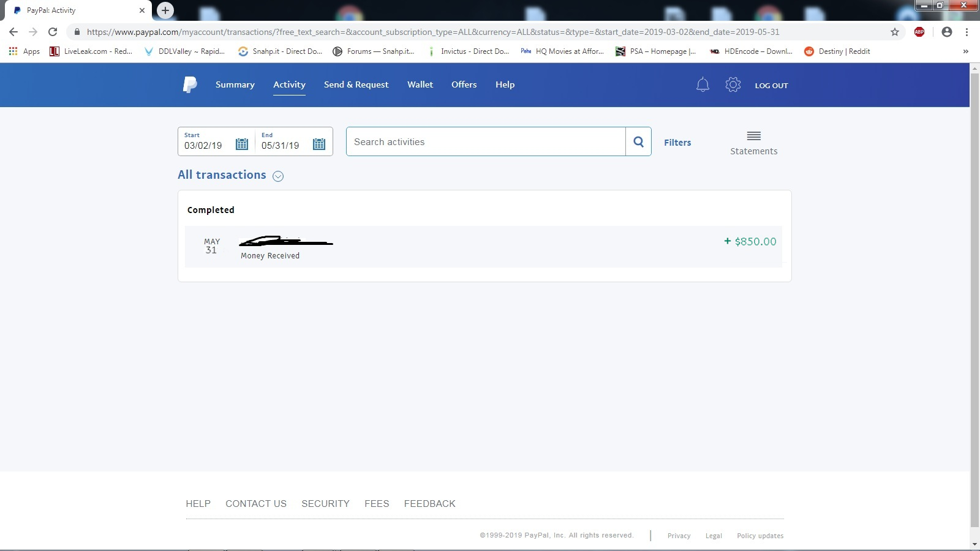Open Snahp.it - Direct Do... bookmark

point(281,51)
